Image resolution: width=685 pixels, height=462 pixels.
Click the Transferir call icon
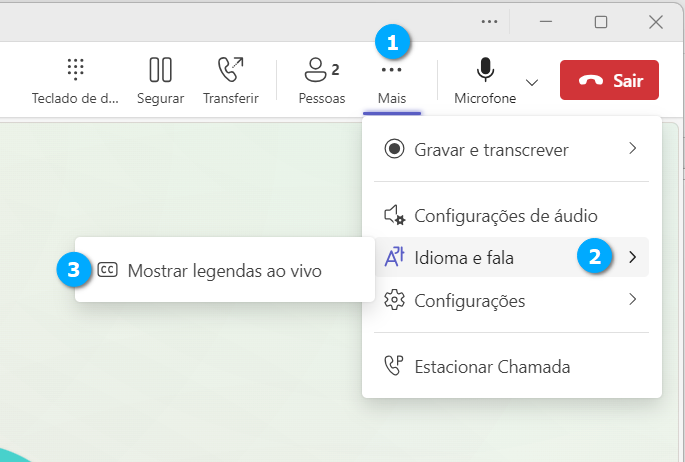pyautogui.click(x=230, y=70)
